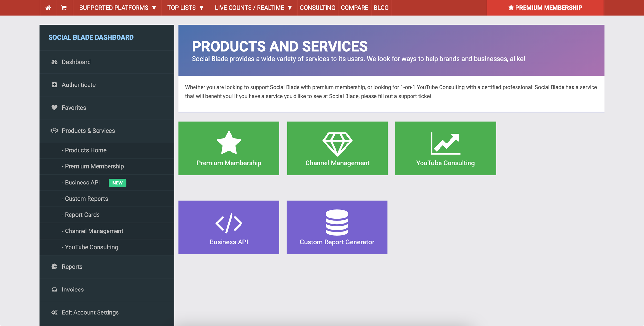644x326 pixels.
Task: Click the star icon in the Premium Membership top button
Action: [511, 8]
